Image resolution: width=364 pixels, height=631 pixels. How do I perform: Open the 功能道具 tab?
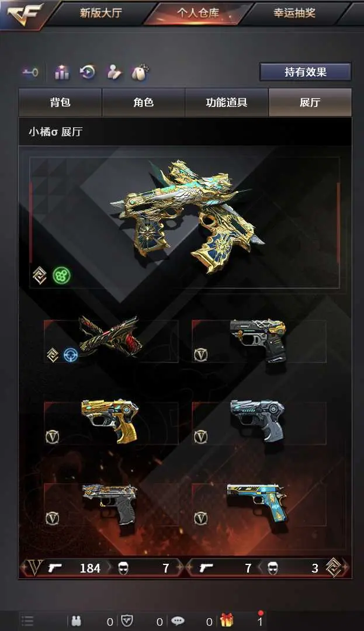coord(227,103)
